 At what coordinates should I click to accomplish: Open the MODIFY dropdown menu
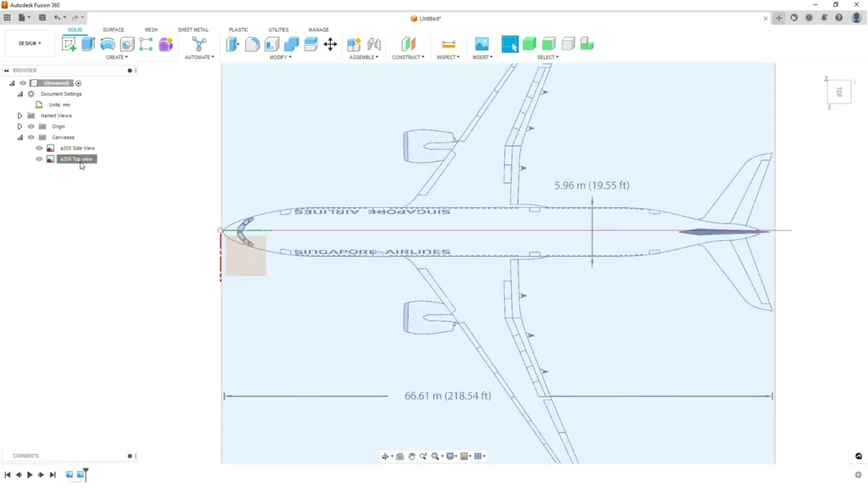281,57
